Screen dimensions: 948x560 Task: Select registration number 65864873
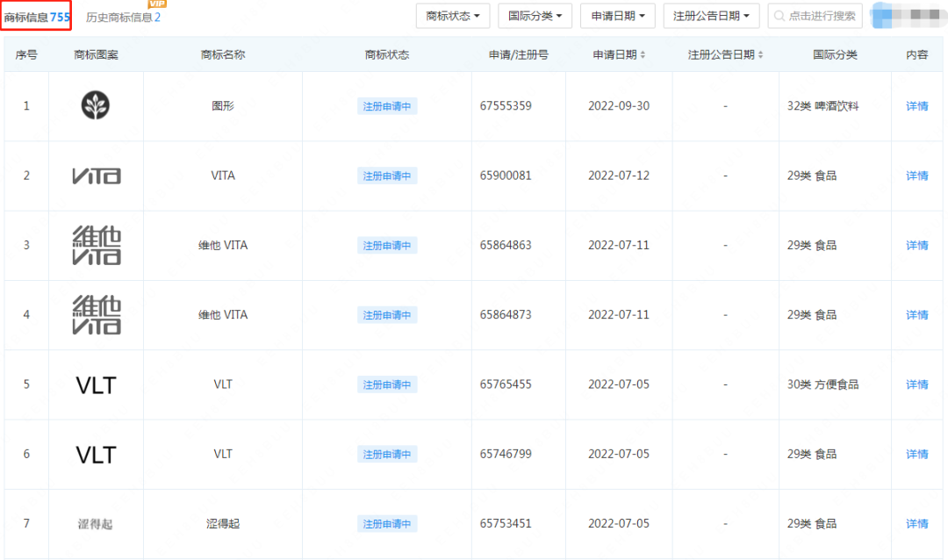[506, 314]
